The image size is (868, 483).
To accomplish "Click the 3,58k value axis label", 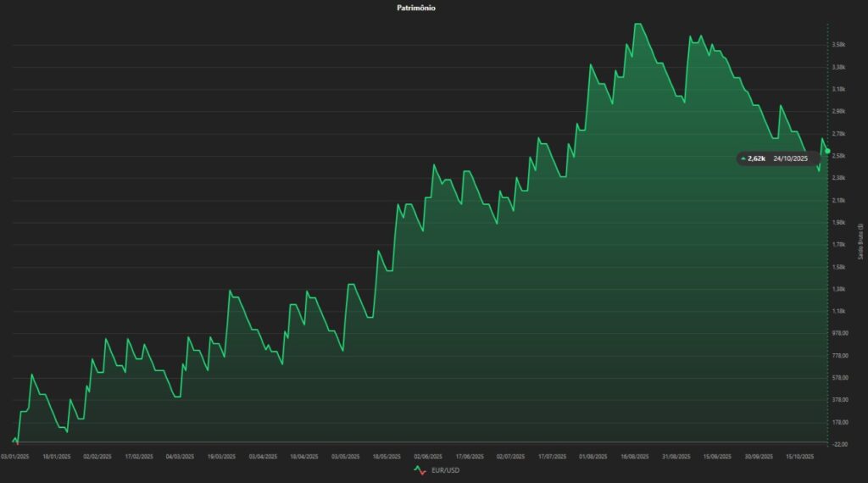I will (x=838, y=45).
